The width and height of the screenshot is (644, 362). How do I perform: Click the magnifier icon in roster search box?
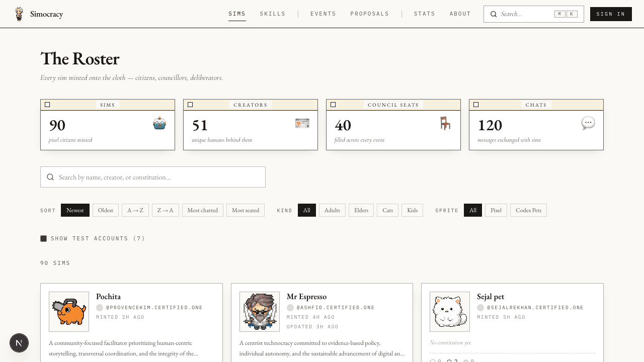(50, 177)
